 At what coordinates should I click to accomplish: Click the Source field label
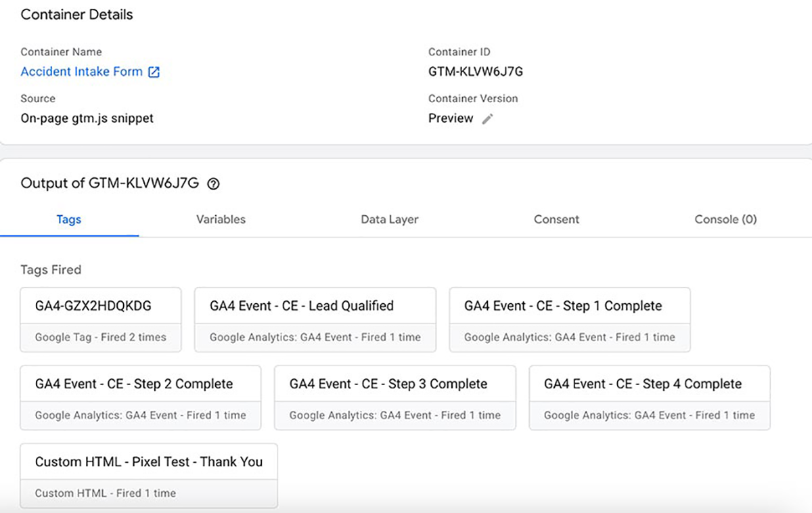(38, 99)
